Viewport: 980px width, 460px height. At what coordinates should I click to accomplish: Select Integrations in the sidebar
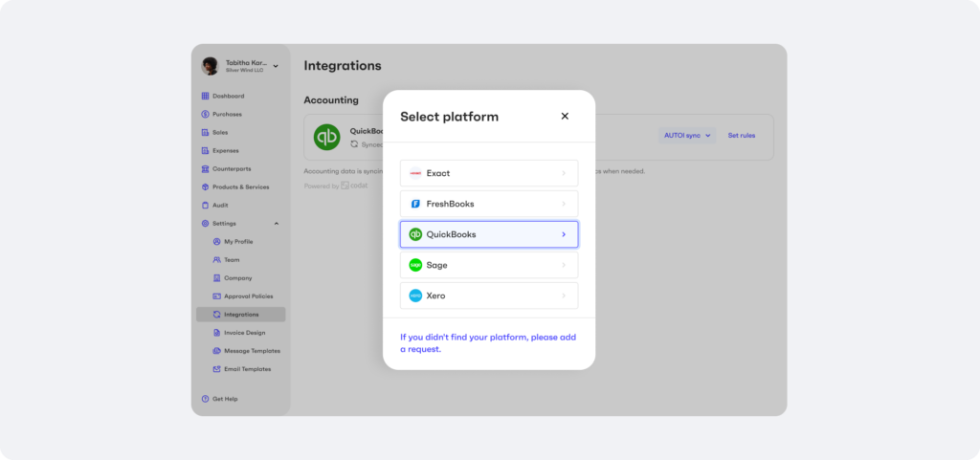click(240, 314)
